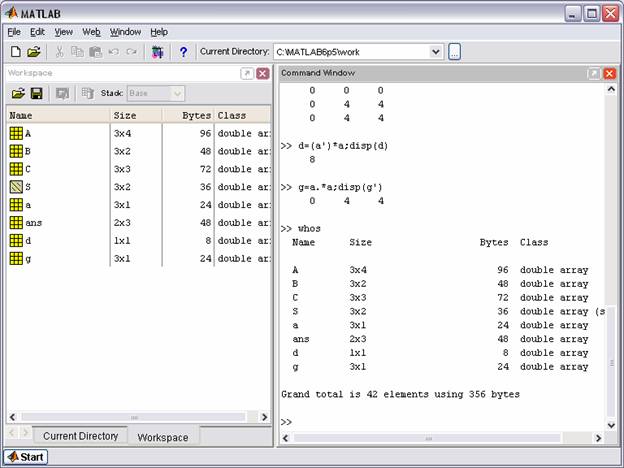
Task: Open the Window menu
Action: 125,32
